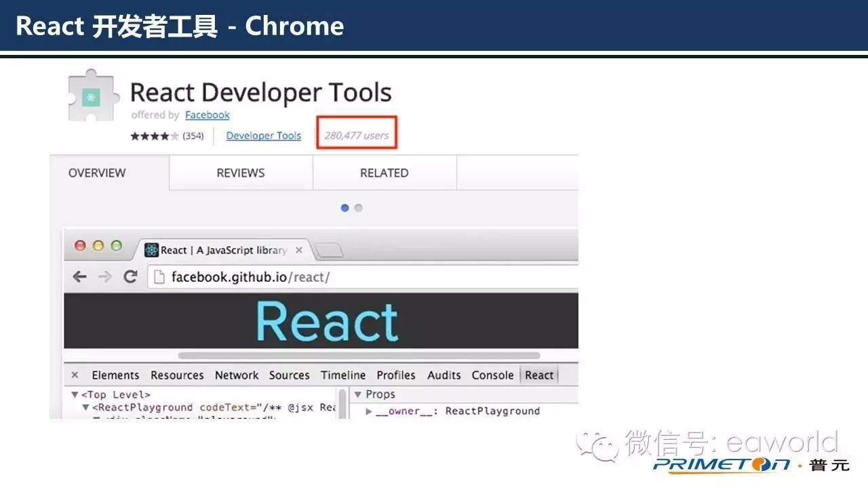Open the React DevTools tab
This screenshot has width=868, height=488.
pyautogui.click(x=539, y=375)
